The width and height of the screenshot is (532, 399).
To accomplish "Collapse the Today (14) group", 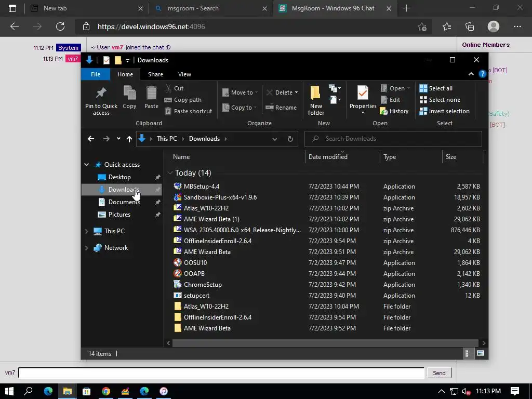I will 170,173.
